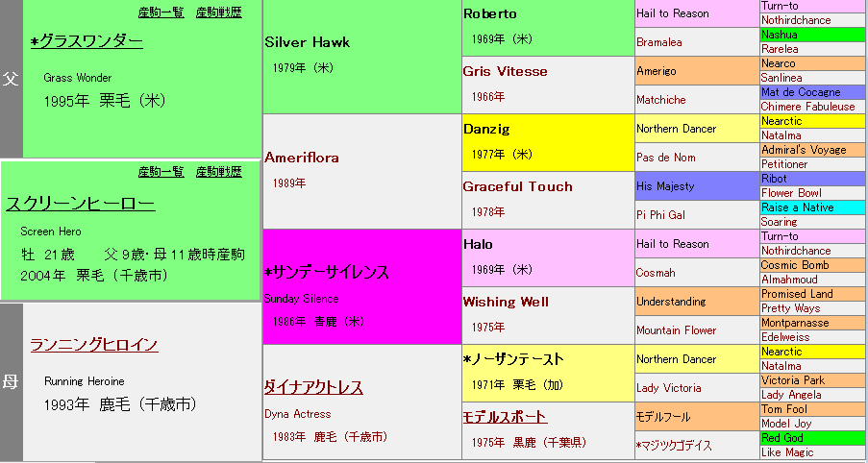This screenshot has width=868, height=463.
Task: Open the ダイナアクトレス pedigree link
Action: click(x=313, y=387)
